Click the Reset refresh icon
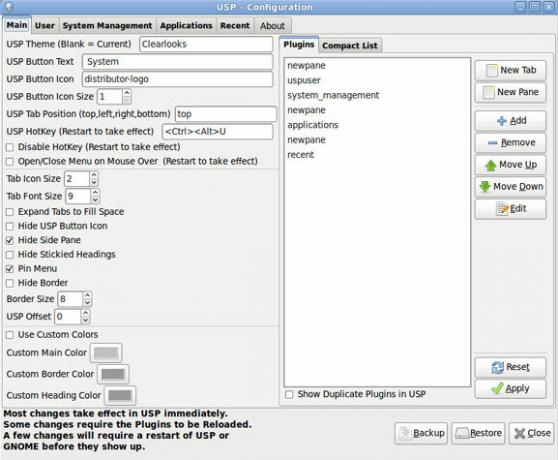The width and height of the screenshot is (558, 460). tap(498, 367)
